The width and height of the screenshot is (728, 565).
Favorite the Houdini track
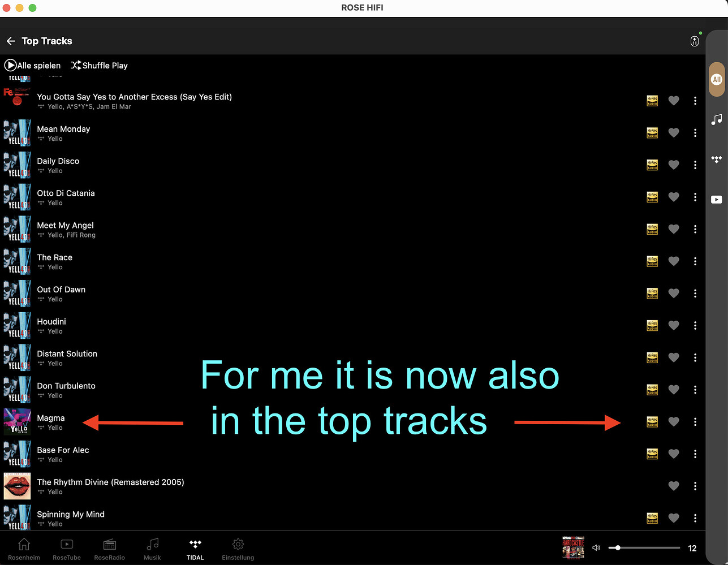pyautogui.click(x=674, y=325)
